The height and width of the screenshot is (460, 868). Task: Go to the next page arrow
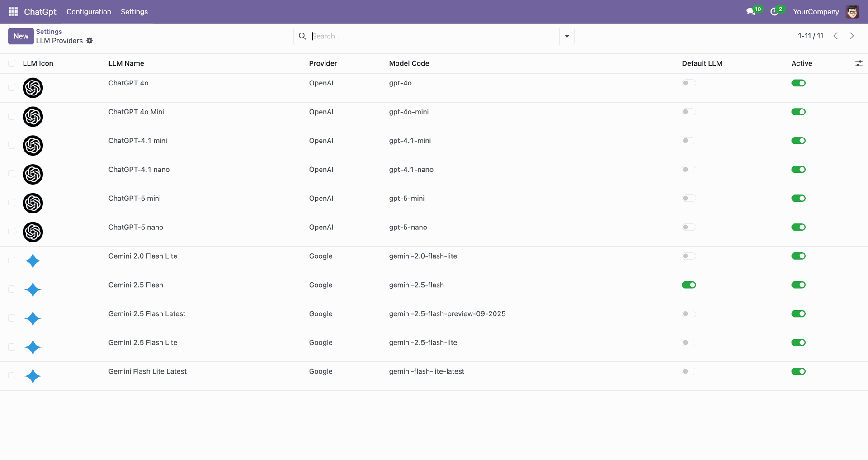(x=852, y=36)
